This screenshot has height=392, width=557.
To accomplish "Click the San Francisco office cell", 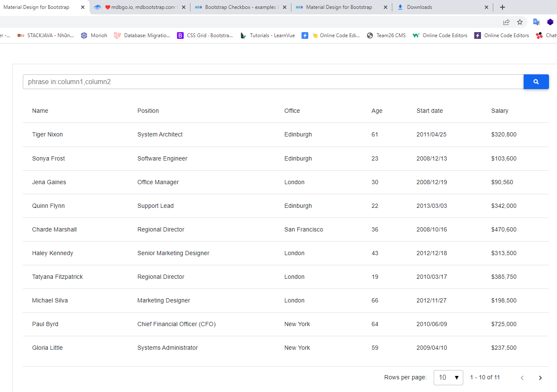I will coord(304,229).
